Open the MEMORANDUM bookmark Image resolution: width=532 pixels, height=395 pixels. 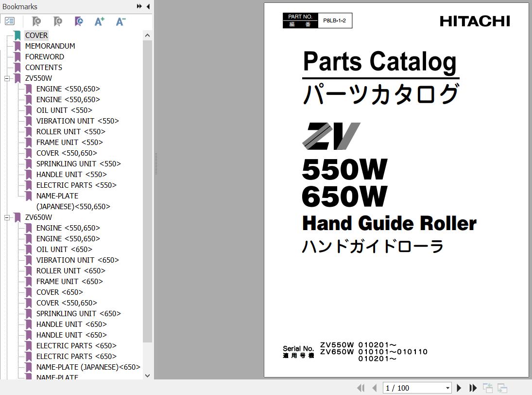click(x=50, y=46)
